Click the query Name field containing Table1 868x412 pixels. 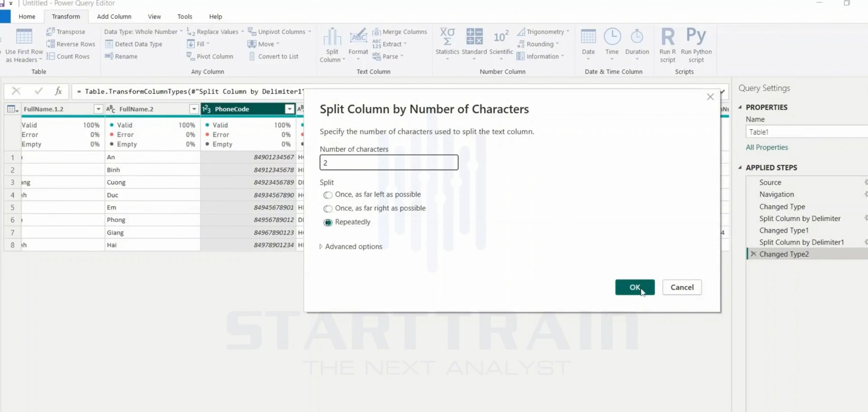tap(806, 132)
